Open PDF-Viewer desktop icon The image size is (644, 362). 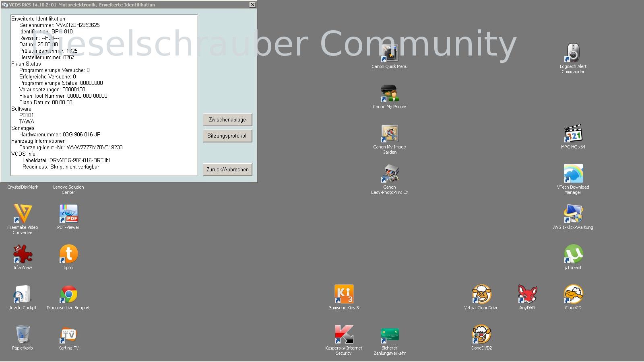pos(68,214)
